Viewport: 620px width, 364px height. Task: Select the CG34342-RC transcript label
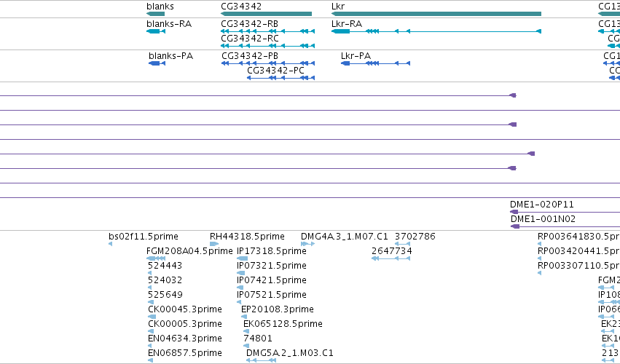(250, 39)
